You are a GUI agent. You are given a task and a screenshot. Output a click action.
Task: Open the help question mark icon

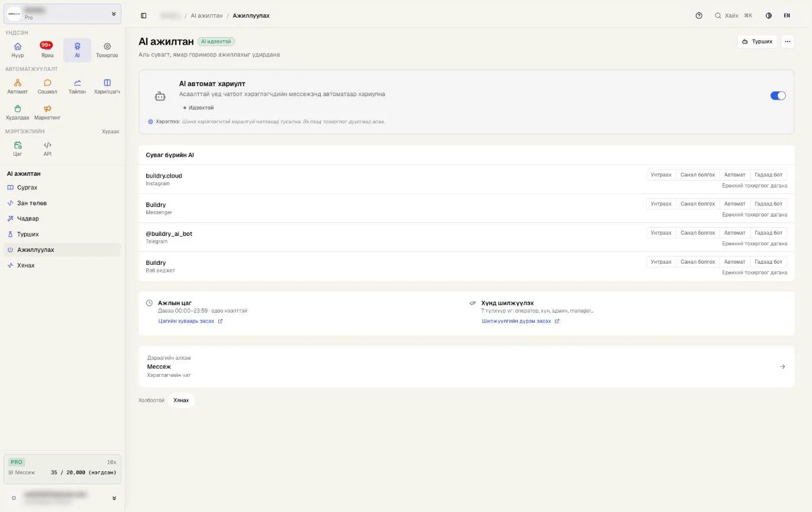699,15
